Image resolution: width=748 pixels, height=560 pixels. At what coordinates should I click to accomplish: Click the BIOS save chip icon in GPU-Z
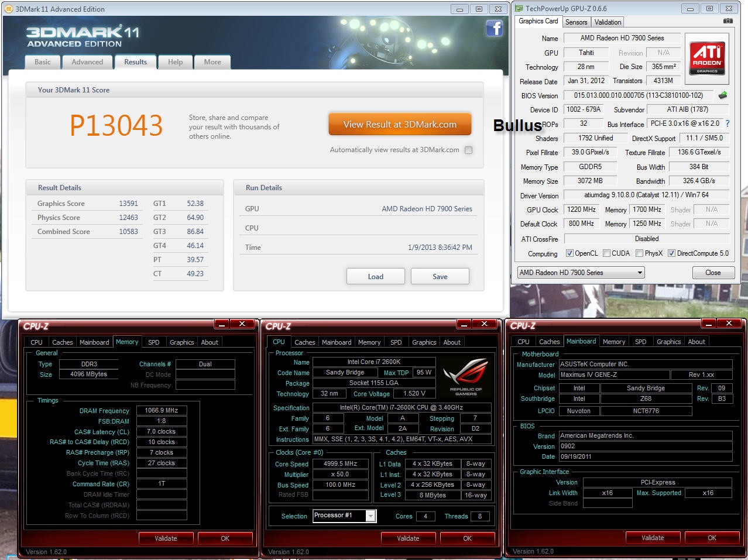(723, 95)
